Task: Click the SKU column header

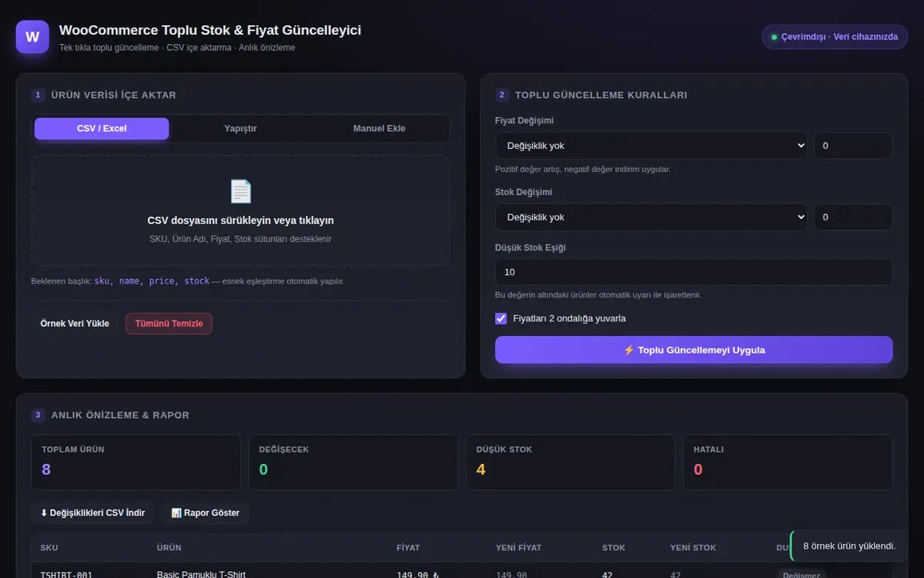Action: click(49, 548)
